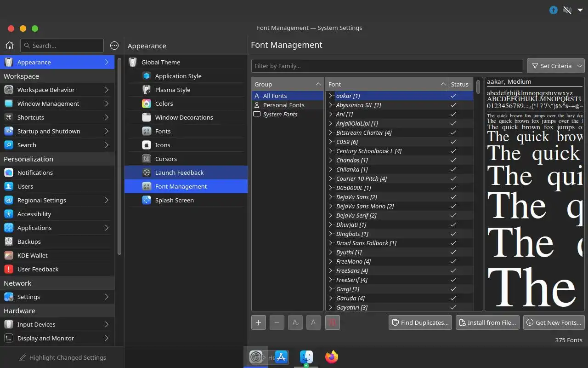Click the Colors icon
This screenshot has height=368, width=588.
147,103
